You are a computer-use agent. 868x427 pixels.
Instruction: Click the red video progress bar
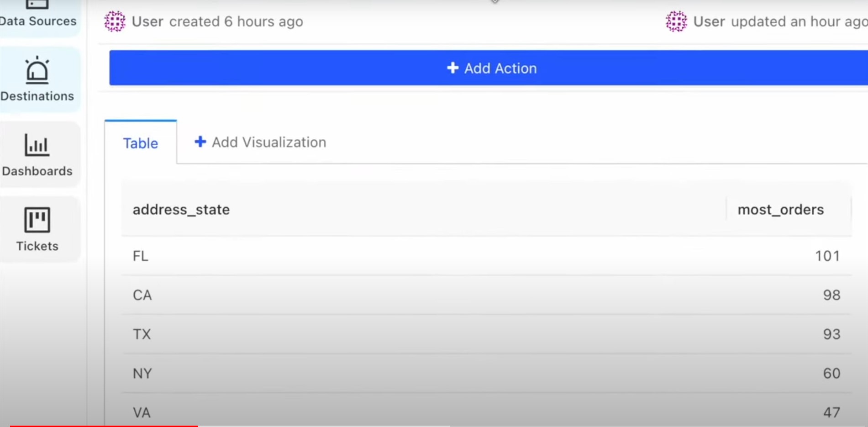click(104, 426)
